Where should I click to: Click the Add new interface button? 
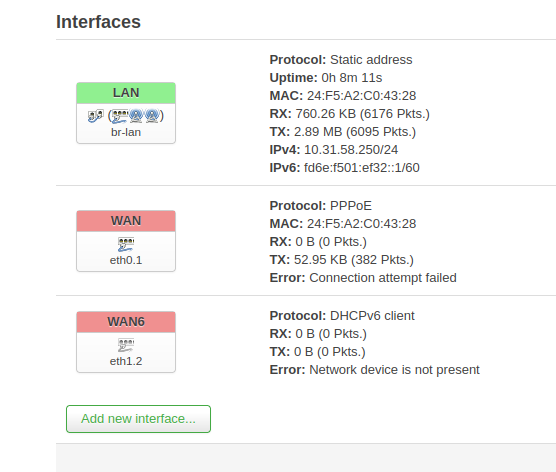pyautogui.click(x=138, y=419)
